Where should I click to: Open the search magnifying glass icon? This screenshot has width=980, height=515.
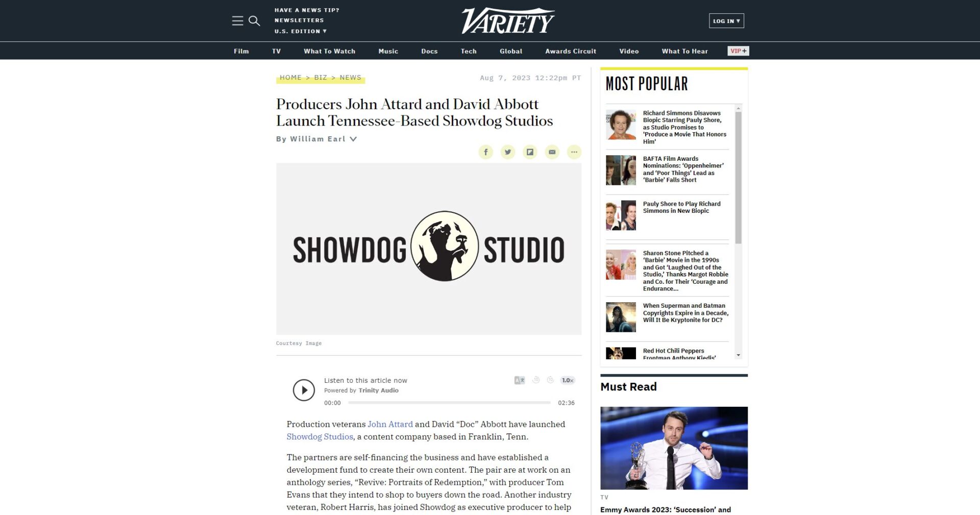[x=255, y=21]
